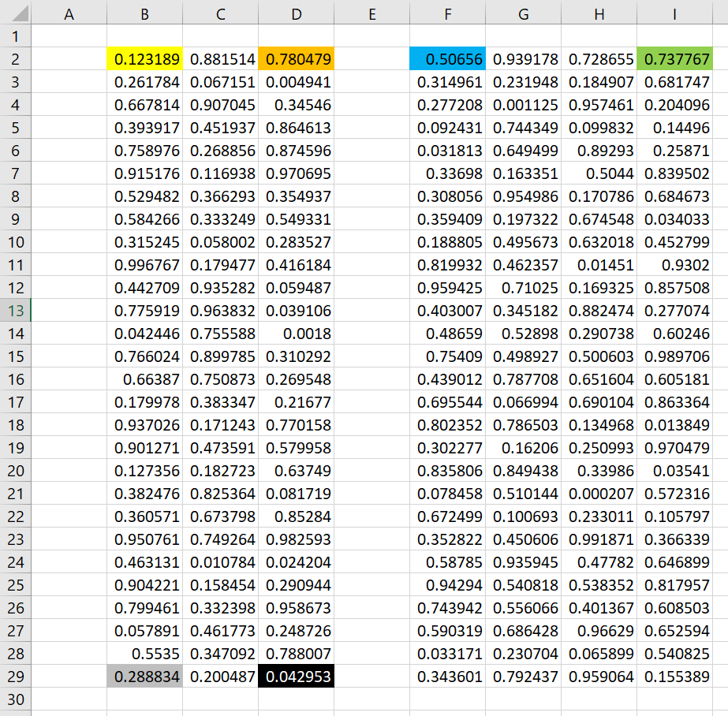Select entire column F via its header
Screen dimensions: 728x716
pos(447,13)
